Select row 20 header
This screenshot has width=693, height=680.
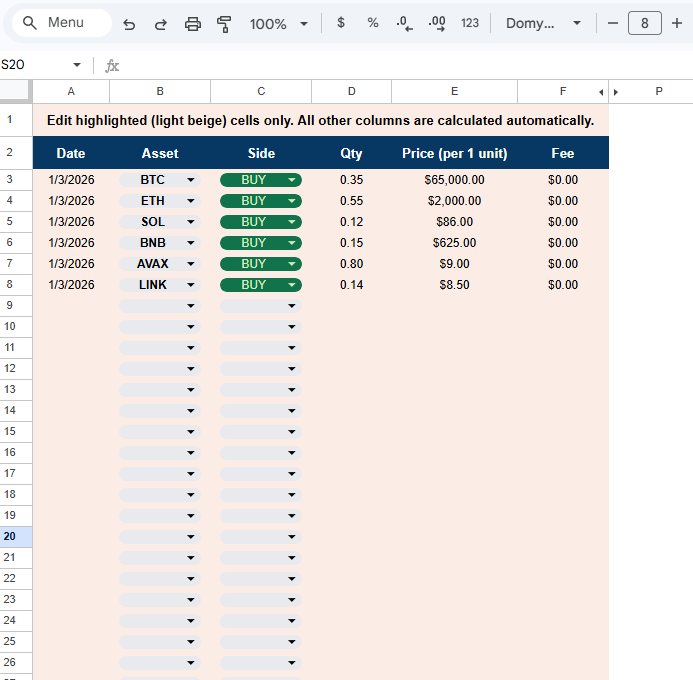pyautogui.click(x=16, y=536)
